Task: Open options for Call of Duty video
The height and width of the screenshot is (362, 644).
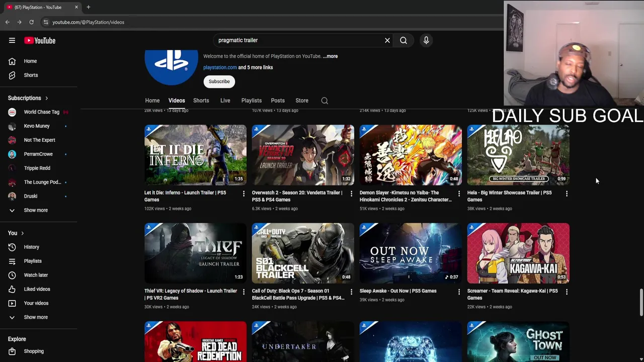Action: coord(351,292)
